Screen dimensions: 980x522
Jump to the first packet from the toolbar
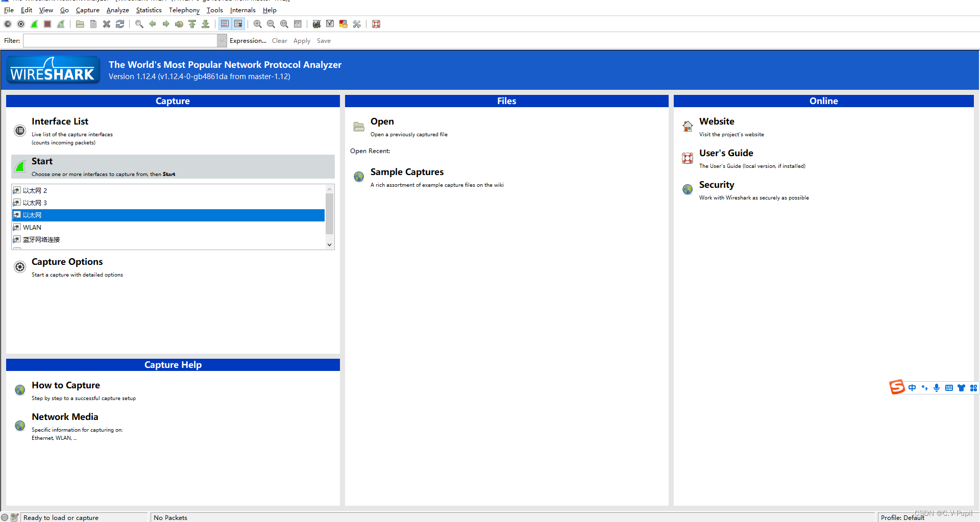pyautogui.click(x=192, y=24)
